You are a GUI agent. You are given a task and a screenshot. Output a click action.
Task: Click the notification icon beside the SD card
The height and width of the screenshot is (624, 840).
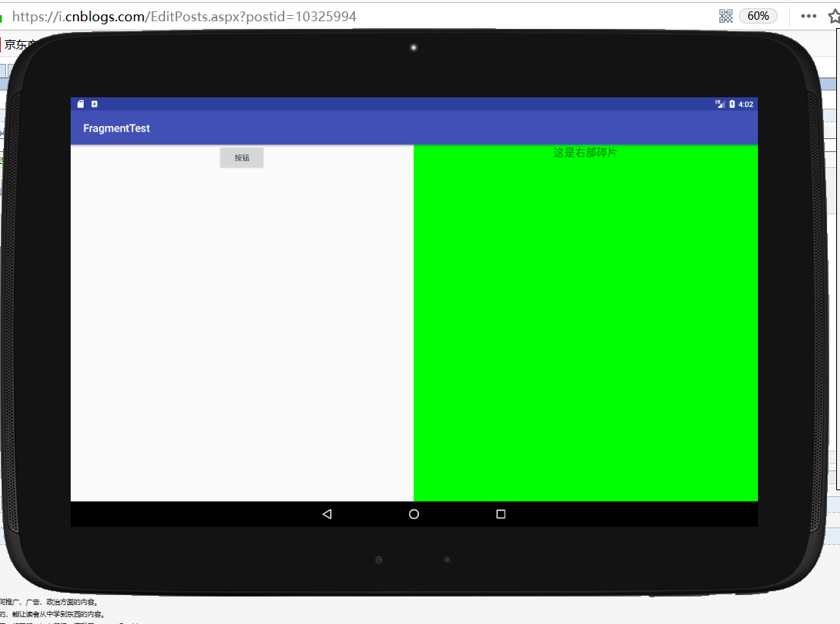click(x=94, y=104)
